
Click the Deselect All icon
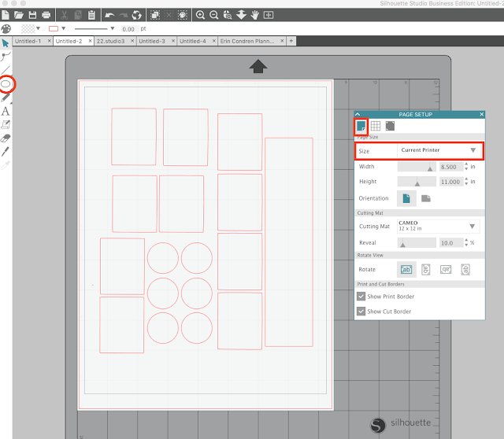pos(169,15)
